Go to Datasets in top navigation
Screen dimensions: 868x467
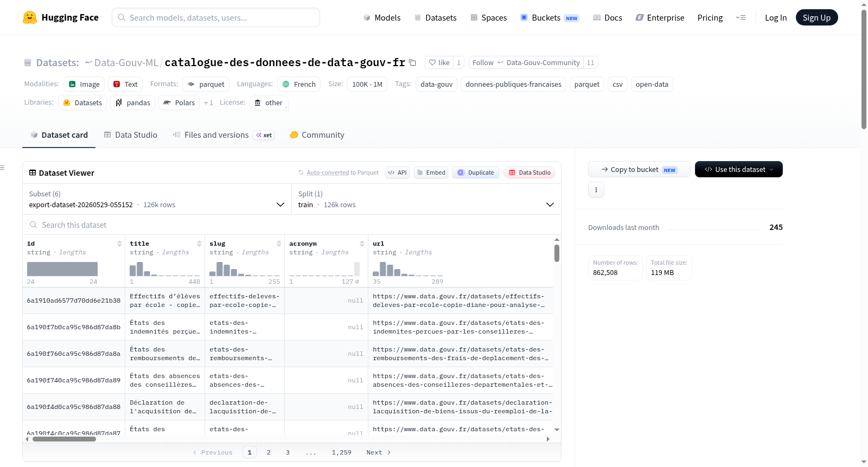(x=436, y=17)
